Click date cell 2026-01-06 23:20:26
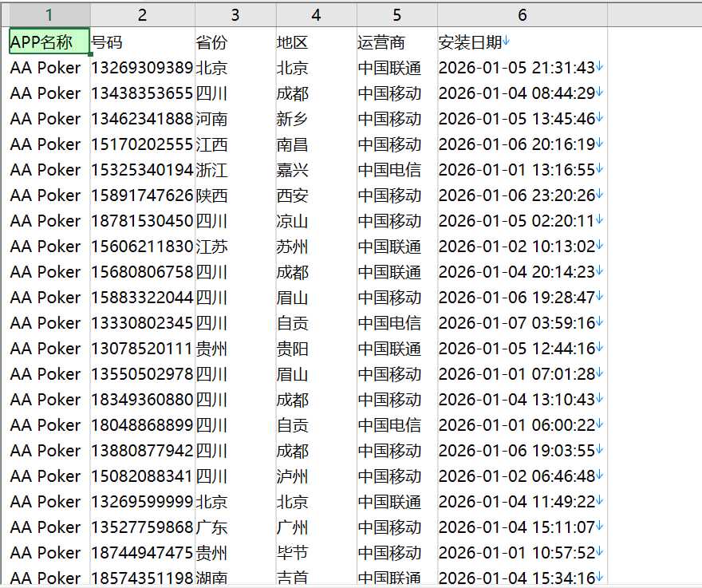The image size is (702, 588). 523,195
